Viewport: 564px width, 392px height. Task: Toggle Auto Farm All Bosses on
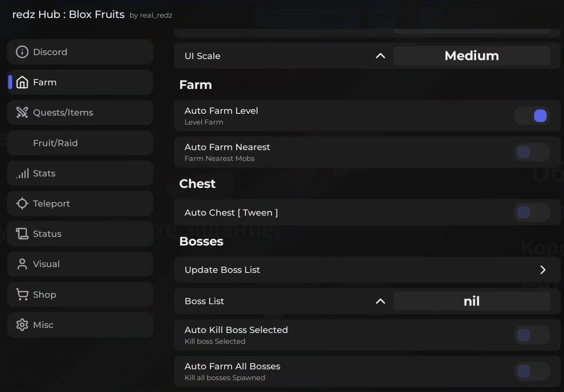click(532, 371)
